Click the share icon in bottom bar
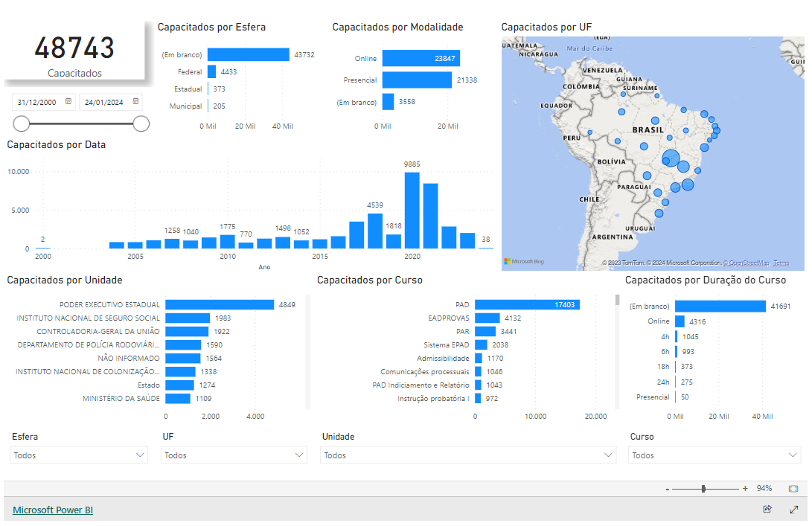812x526 pixels. [x=767, y=510]
